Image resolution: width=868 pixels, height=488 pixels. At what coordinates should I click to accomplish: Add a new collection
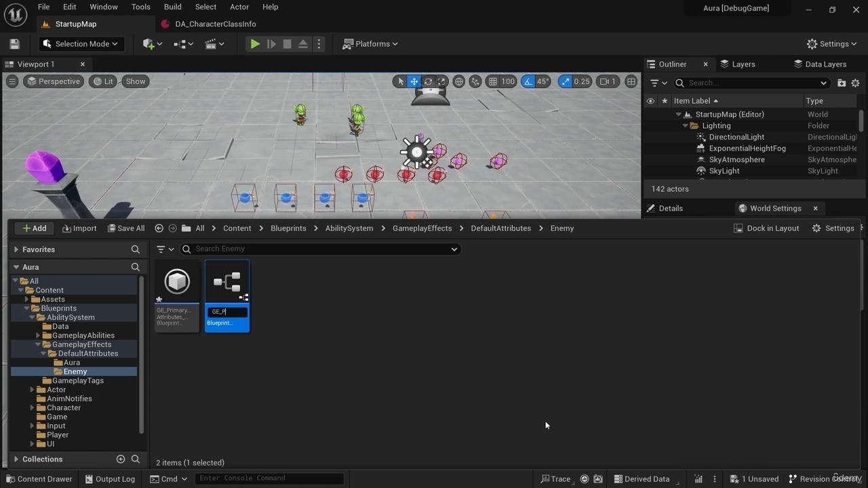point(121,459)
